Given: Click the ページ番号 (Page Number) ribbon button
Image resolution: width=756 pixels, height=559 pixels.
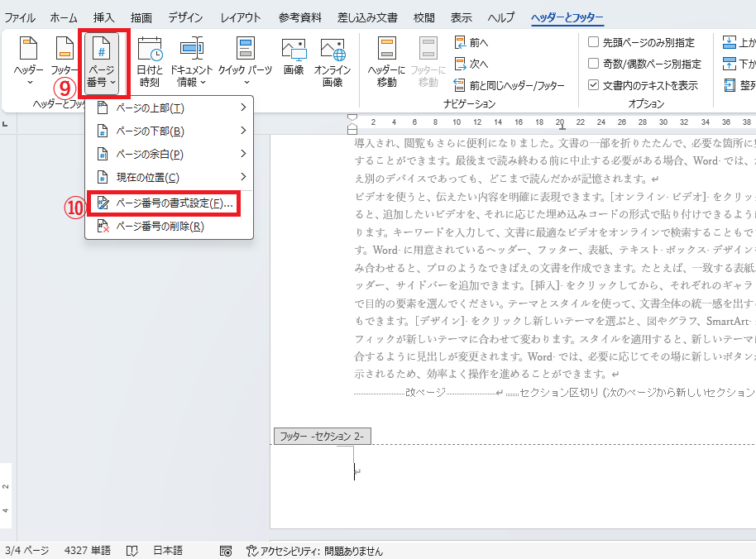Looking at the screenshot, I should [x=102, y=62].
